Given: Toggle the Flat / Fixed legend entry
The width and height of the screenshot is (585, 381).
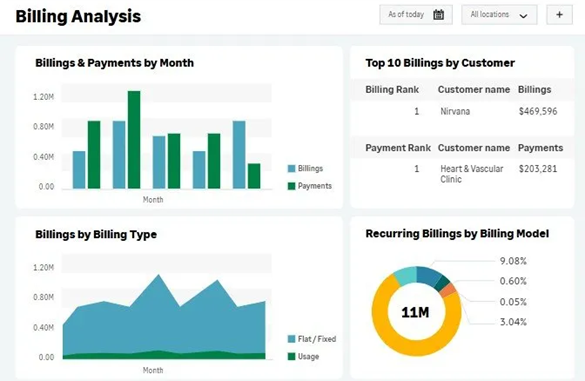Looking at the screenshot, I should coord(312,339).
